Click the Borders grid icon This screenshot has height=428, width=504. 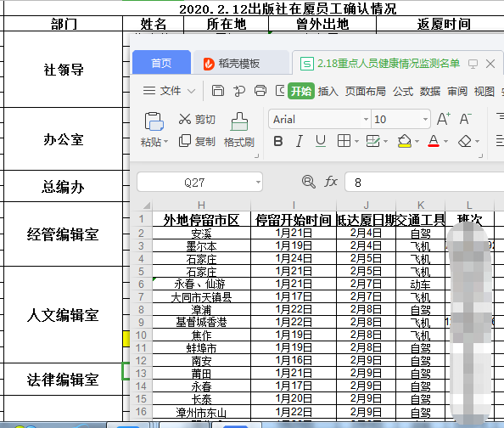tap(344, 141)
